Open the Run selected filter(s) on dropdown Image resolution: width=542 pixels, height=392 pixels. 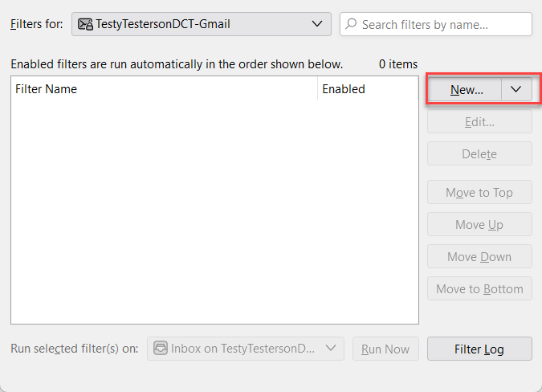point(246,349)
